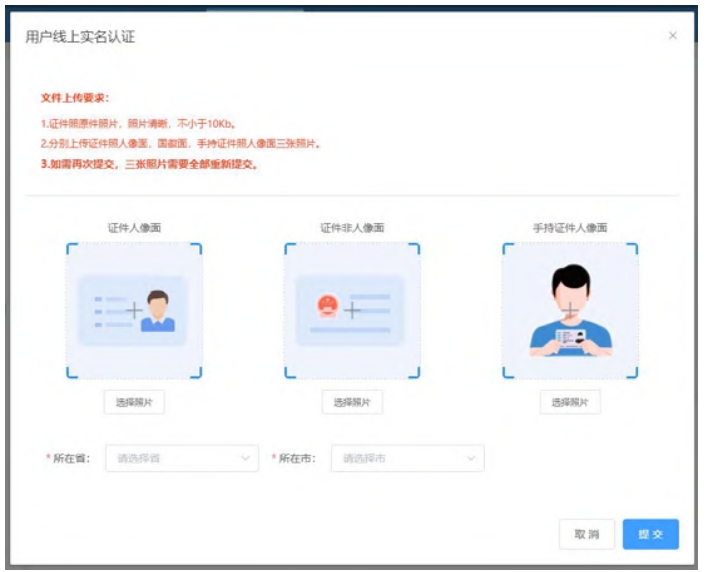This screenshot has width=710, height=572.
Task: Click the 证件人像面 label text
Action: (134, 228)
